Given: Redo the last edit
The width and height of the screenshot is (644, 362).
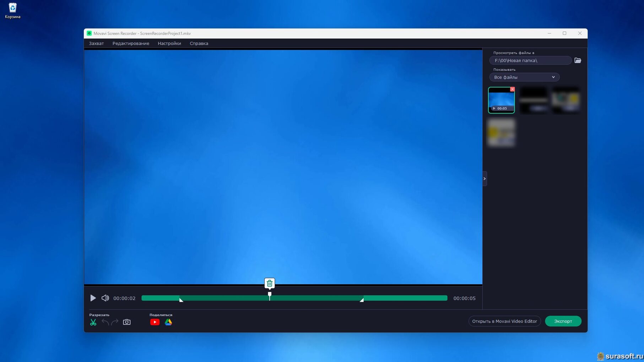Looking at the screenshot, I should [x=115, y=322].
